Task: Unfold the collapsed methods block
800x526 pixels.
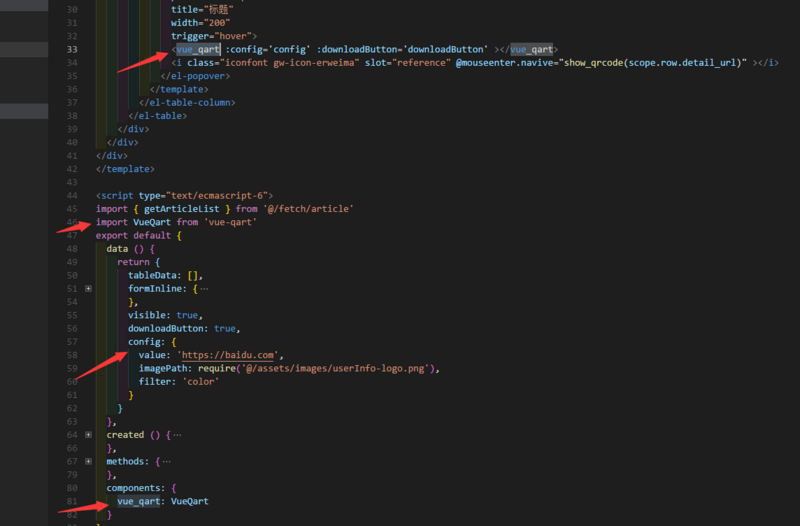Action: (x=88, y=461)
